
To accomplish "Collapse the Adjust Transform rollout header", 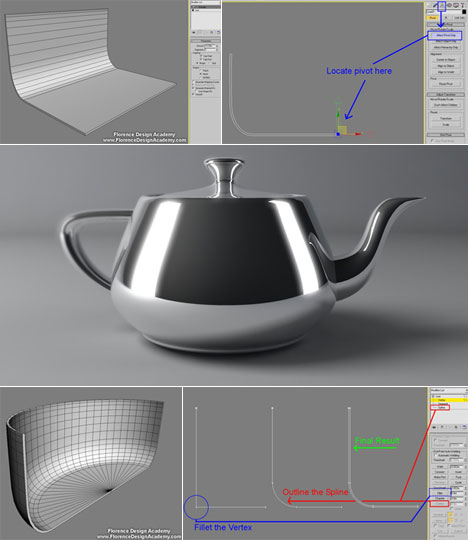I will tap(446, 94).
